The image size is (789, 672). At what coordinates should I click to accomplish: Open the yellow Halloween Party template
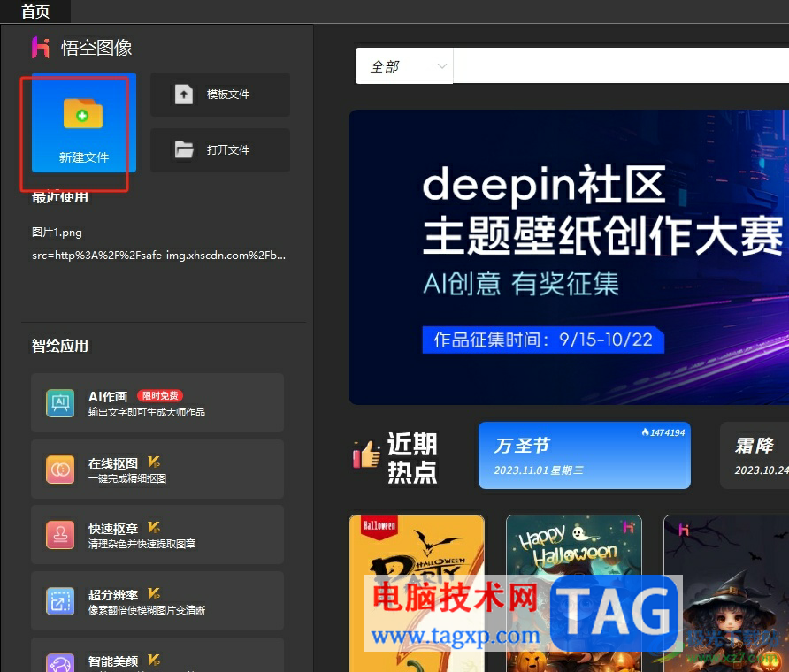(416, 593)
